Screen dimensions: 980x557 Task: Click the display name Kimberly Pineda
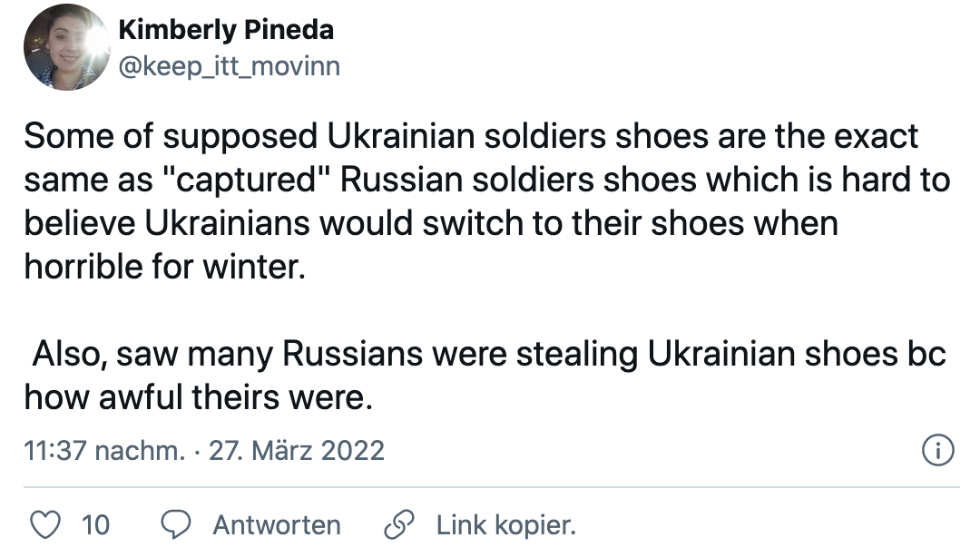click(226, 31)
